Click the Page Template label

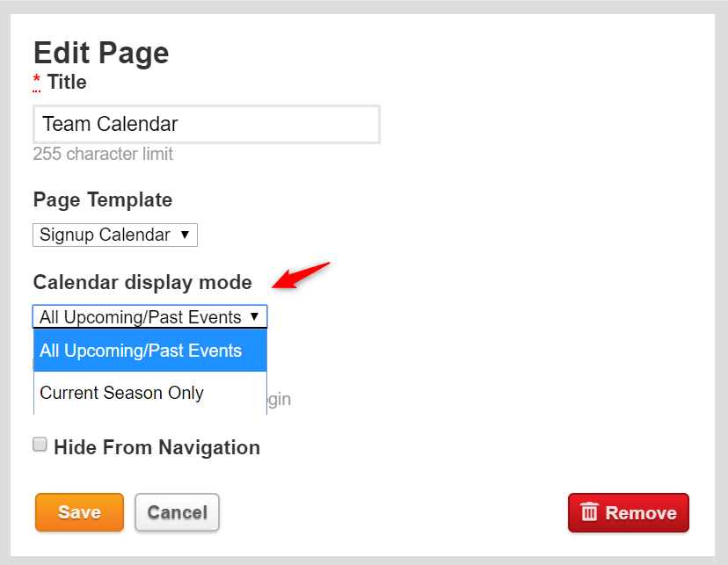point(103,199)
